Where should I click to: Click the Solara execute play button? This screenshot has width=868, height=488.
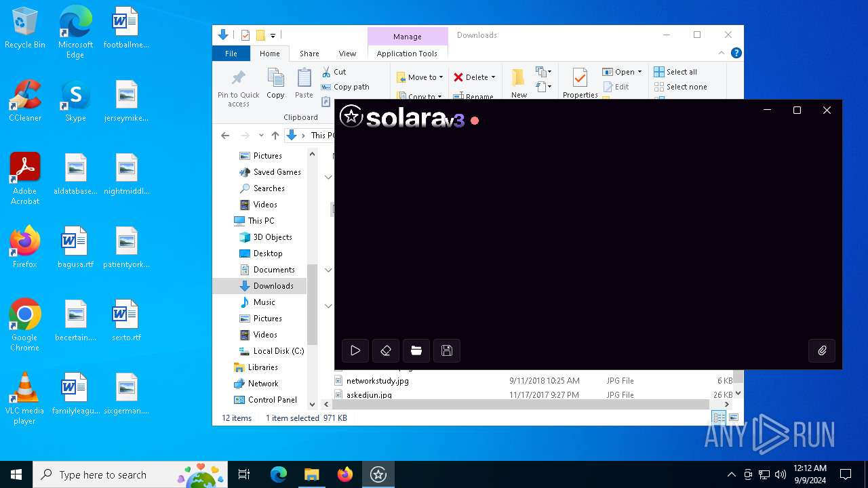355,350
